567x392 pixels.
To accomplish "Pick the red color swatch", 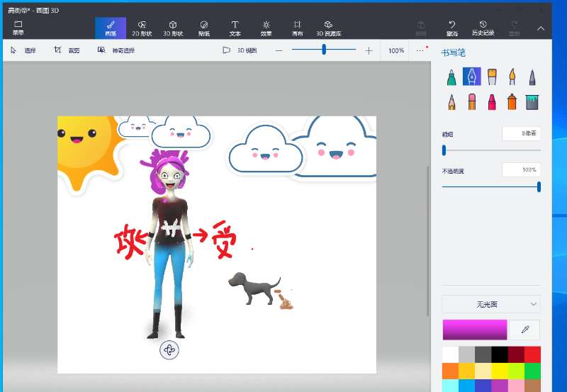I will 532,353.
